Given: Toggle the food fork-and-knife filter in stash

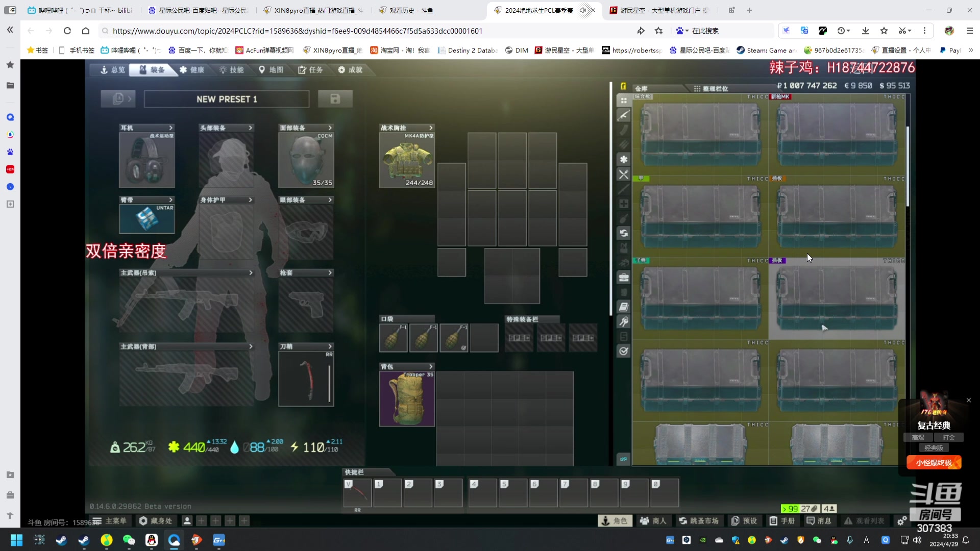Looking at the screenshot, I should pos(623,174).
